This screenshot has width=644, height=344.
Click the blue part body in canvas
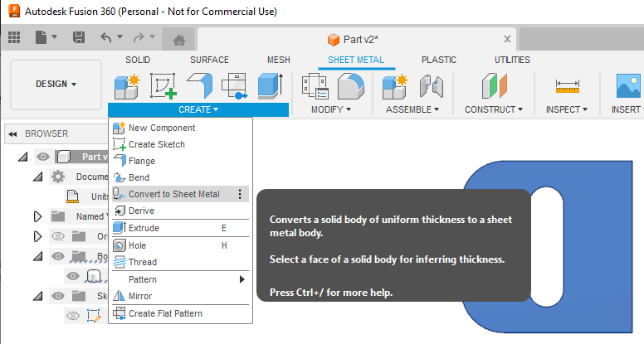click(596, 246)
